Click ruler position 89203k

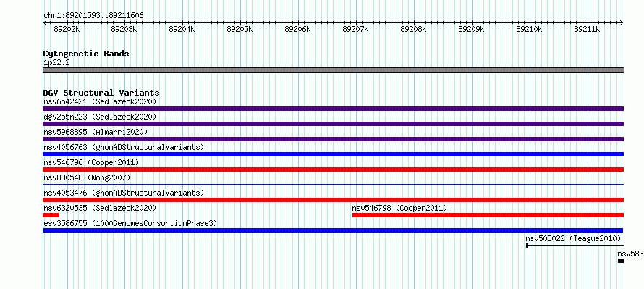click(124, 29)
